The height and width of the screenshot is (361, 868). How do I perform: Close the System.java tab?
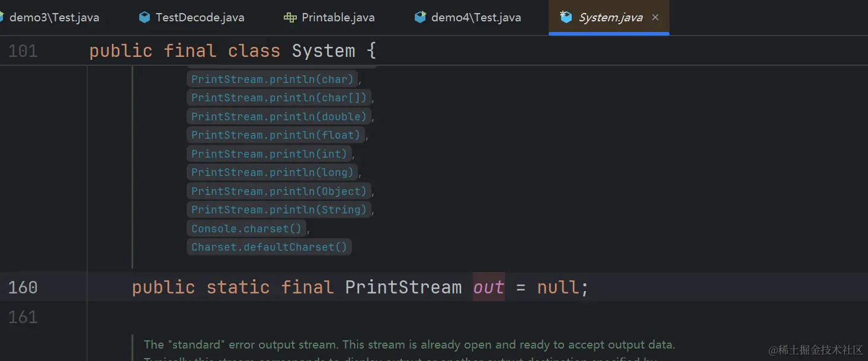655,17
